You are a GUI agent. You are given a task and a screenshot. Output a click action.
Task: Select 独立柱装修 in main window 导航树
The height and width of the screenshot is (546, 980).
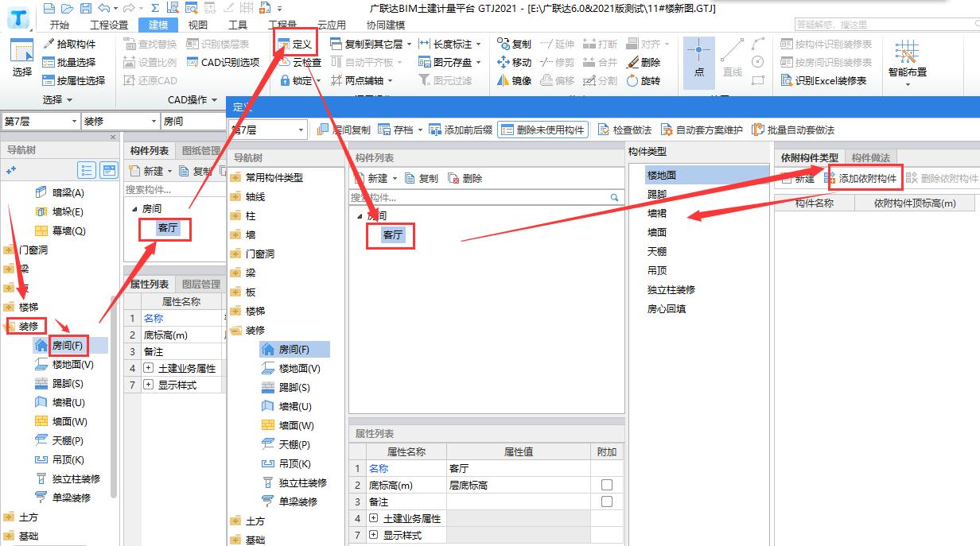pos(76,478)
